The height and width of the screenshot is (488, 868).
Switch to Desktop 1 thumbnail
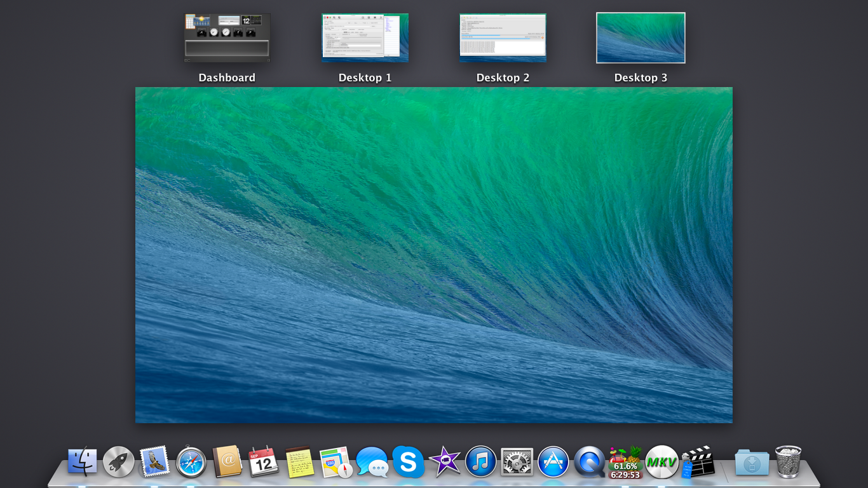click(x=365, y=38)
